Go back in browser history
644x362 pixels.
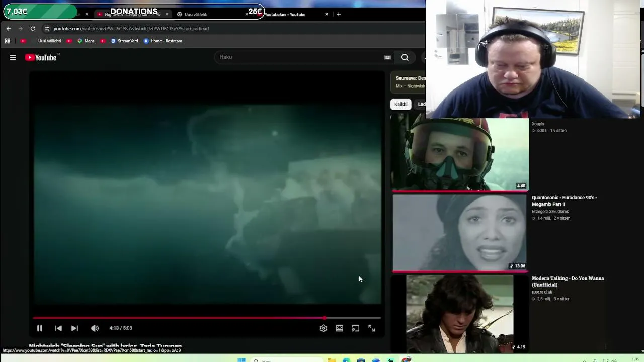point(9,29)
